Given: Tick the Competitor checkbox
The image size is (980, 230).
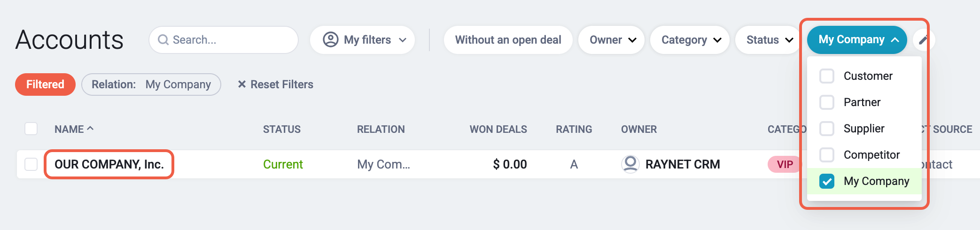Looking at the screenshot, I should (x=826, y=155).
